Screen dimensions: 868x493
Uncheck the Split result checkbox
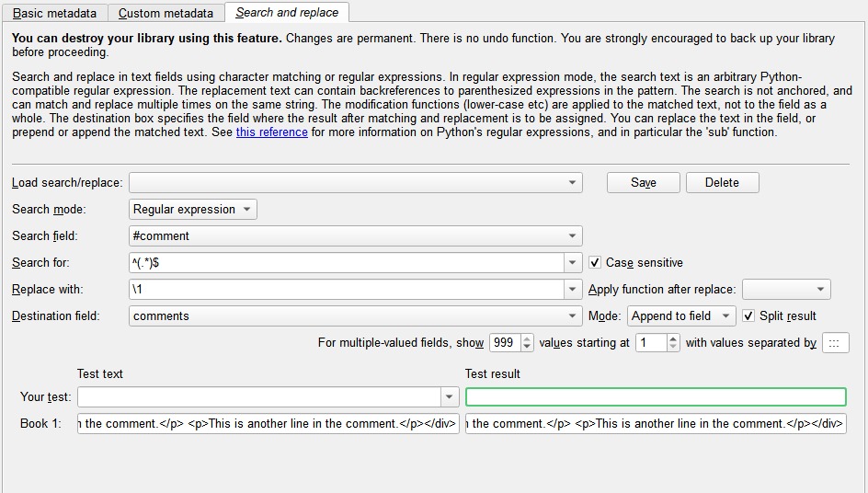748,316
